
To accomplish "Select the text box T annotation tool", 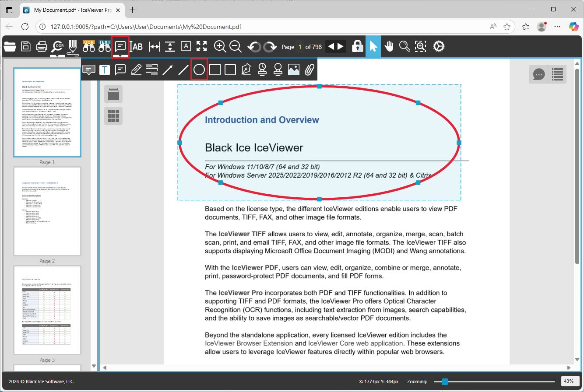I will [x=105, y=70].
